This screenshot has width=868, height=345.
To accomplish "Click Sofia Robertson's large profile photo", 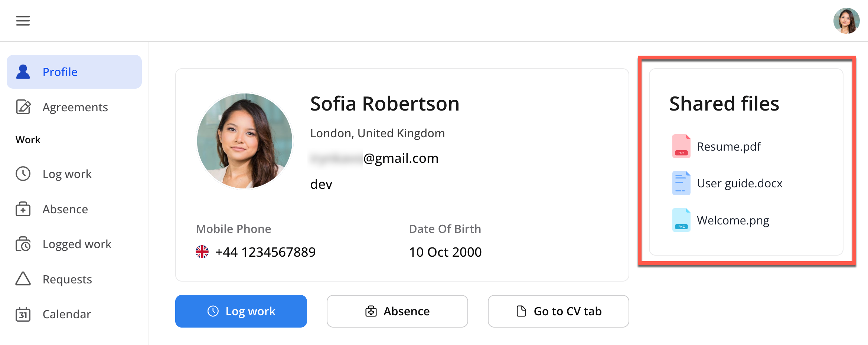I will (x=245, y=141).
